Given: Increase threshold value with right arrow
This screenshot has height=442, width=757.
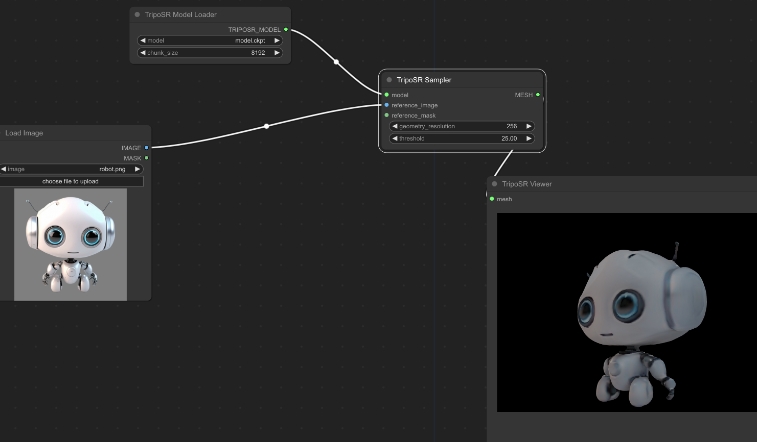Looking at the screenshot, I should tap(528, 138).
